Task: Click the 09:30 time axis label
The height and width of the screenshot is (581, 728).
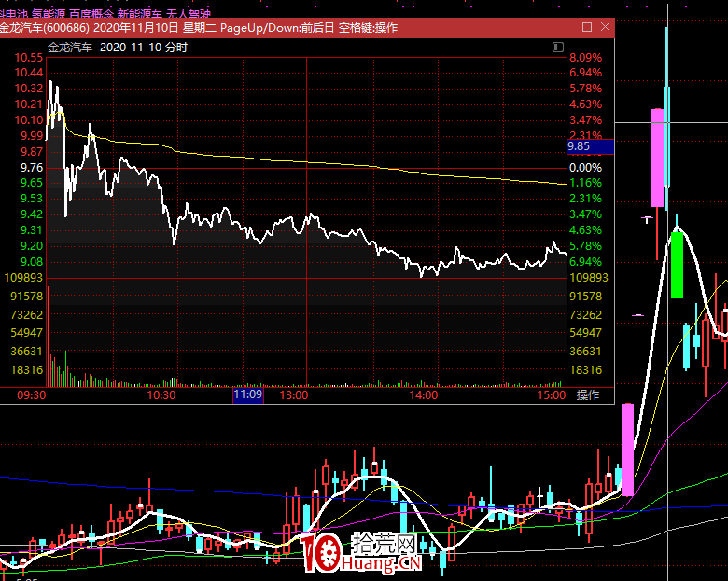Action: tap(32, 395)
